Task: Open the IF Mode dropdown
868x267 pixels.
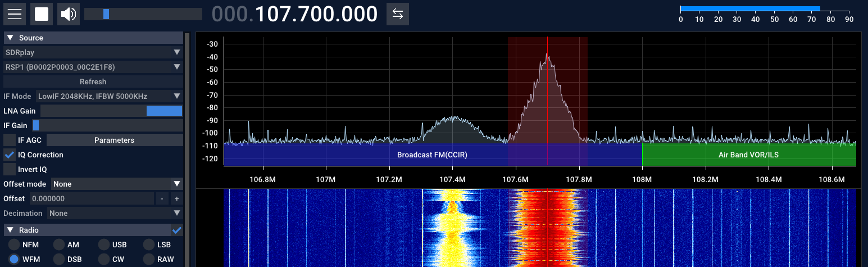Action: [110, 96]
